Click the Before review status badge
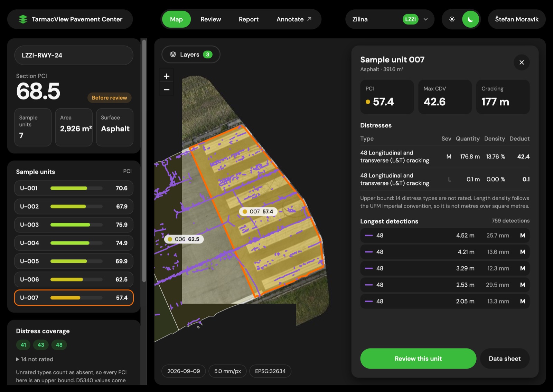The height and width of the screenshot is (392, 553). coord(109,98)
